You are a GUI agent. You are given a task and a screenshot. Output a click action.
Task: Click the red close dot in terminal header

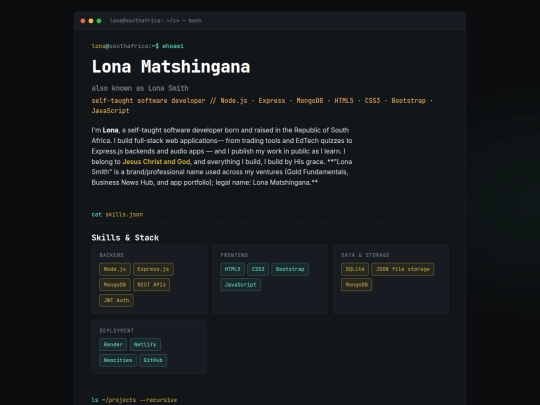tap(83, 21)
